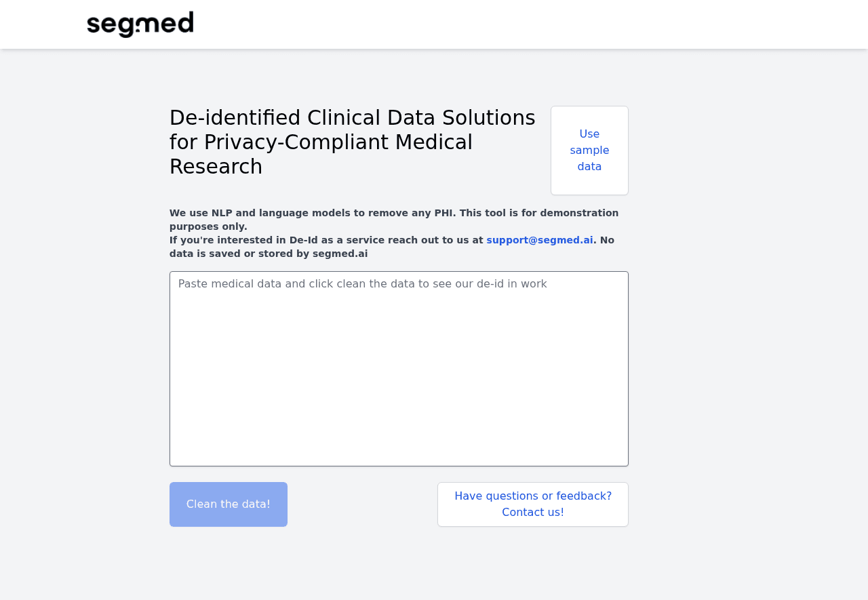Click the white top header bar

point(475,24)
